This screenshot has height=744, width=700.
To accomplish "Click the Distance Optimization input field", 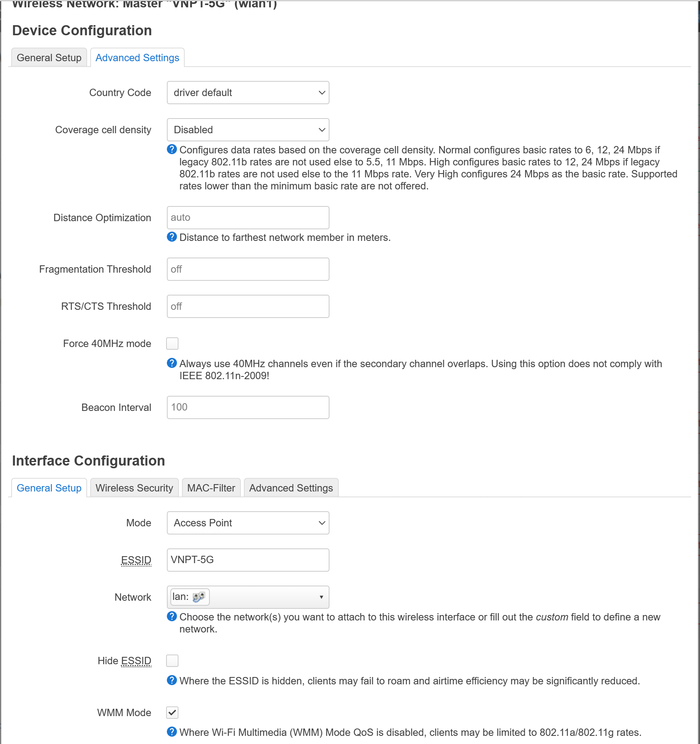I will point(248,218).
